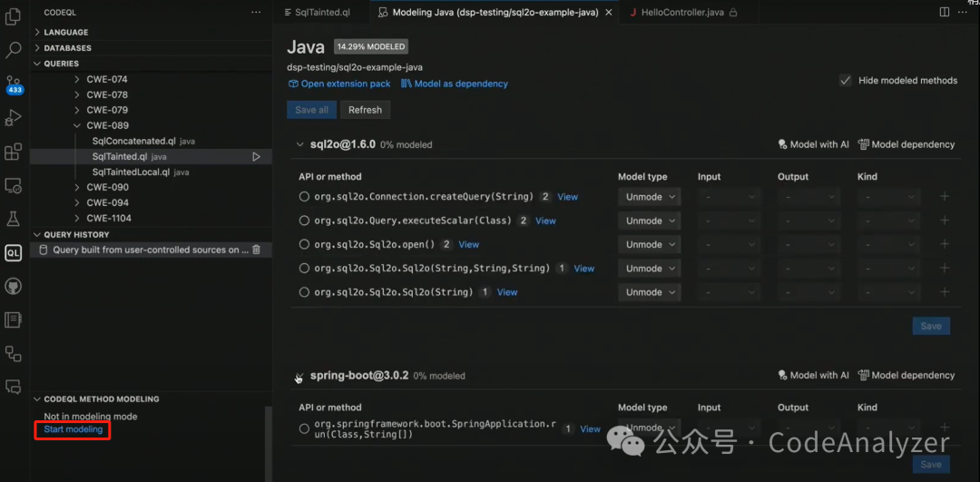Uncheck Hide modeled methods checkbox
Screen dimensions: 980x482
click(x=845, y=81)
